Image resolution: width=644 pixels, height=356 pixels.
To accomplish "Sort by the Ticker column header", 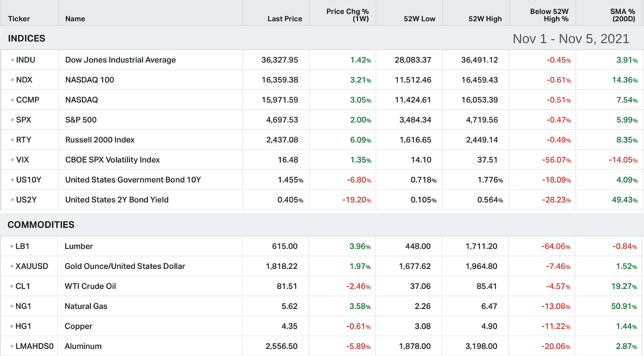I will pos(19,19).
